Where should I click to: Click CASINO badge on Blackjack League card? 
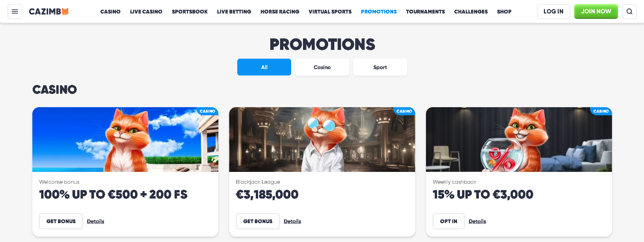(x=404, y=111)
